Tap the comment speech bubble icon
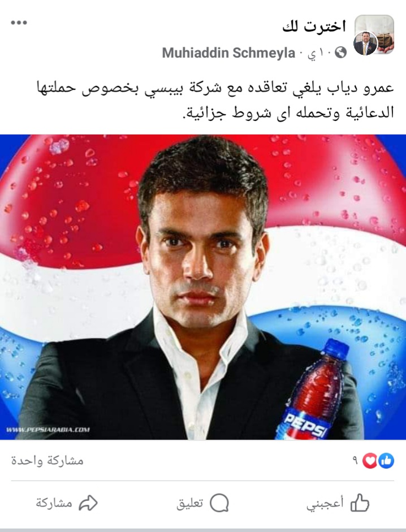This screenshot has width=406, height=532. tap(219, 503)
